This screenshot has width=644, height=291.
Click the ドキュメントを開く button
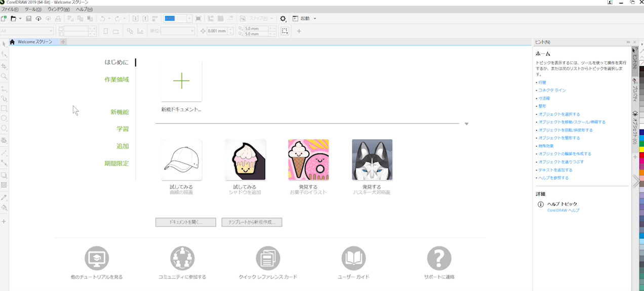pos(186,222)
